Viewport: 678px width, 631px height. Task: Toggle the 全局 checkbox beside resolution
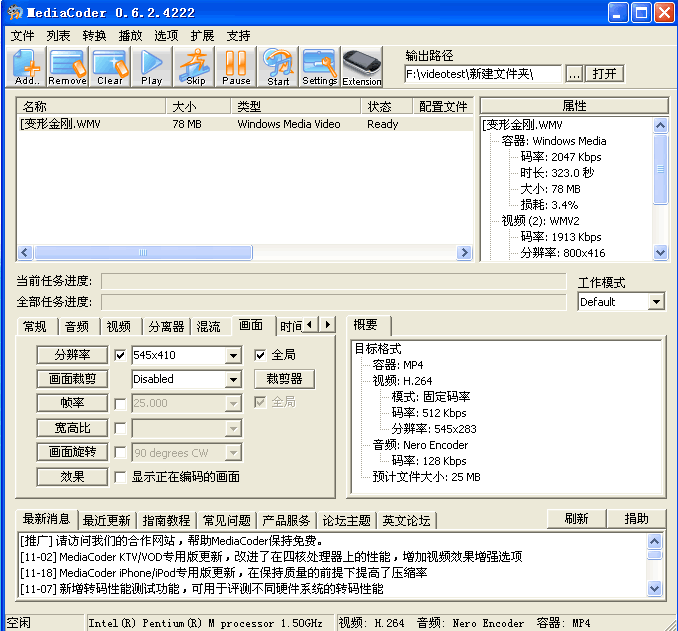coord(260,355)
